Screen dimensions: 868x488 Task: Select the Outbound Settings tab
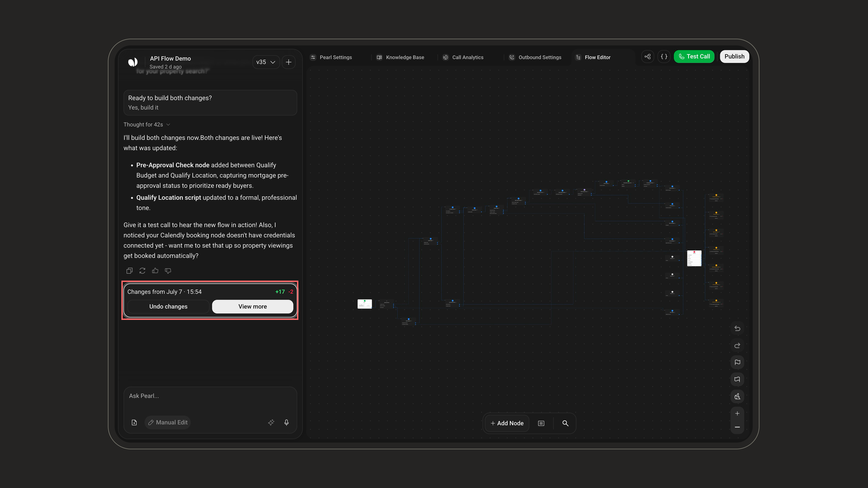(535, 57)
